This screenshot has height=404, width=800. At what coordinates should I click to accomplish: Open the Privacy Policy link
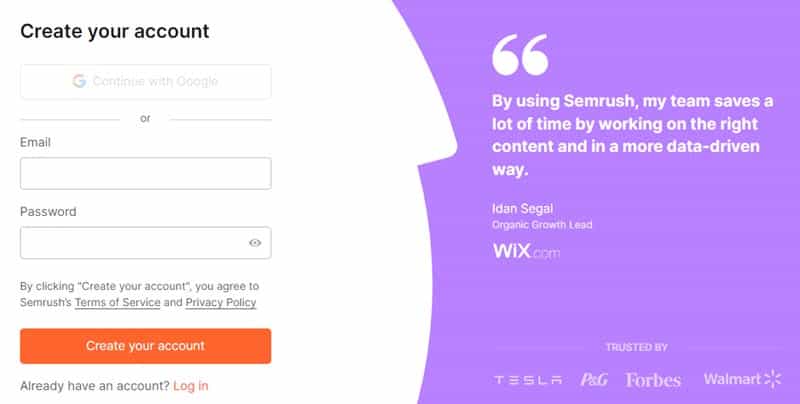pos(220,302)
